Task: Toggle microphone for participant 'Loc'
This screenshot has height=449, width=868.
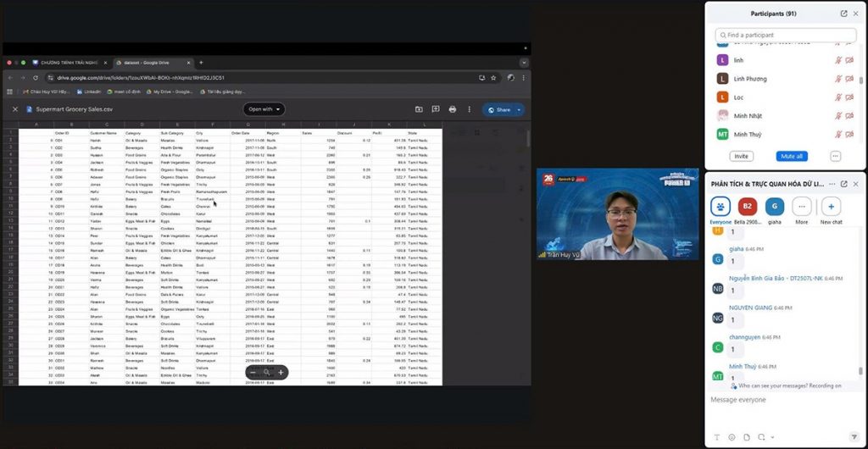Action: [838, 97]
